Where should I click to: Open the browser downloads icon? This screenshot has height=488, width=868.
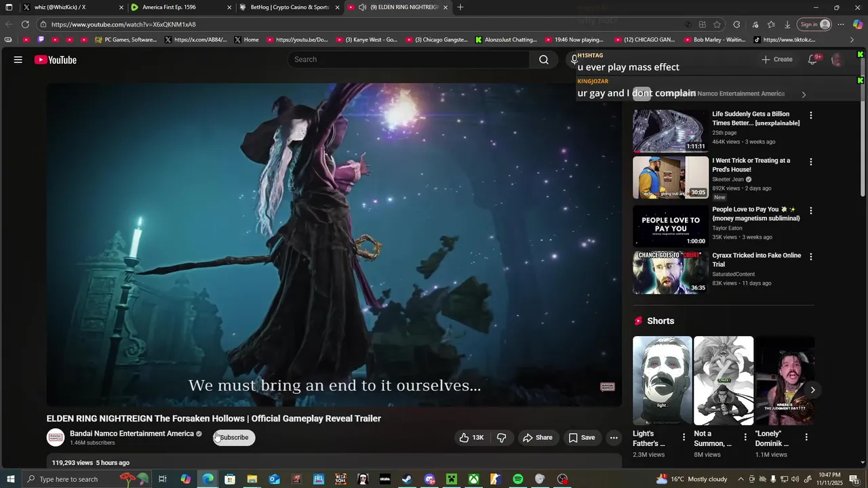pyautogui.click(x=787, y=24)
